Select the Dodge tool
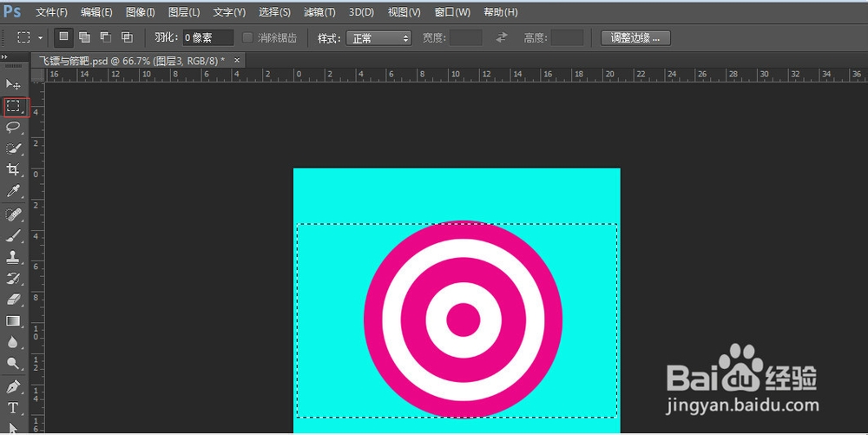 [13, 364]
